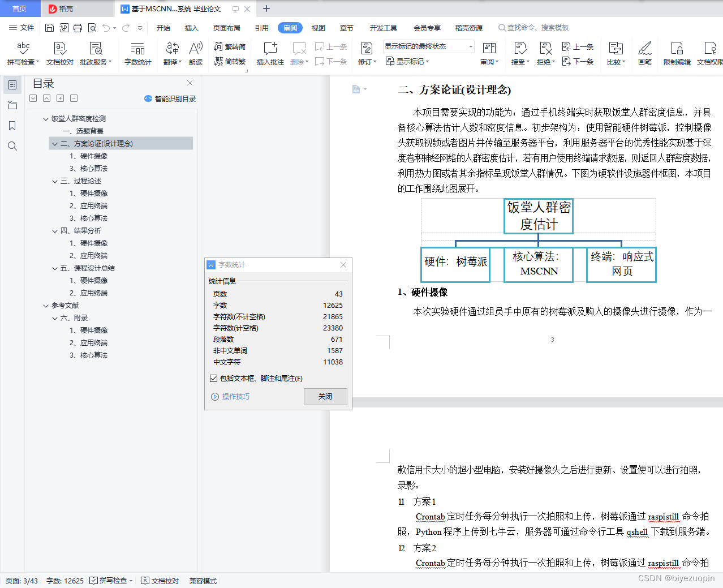Open 限制编辑 restrict editing panel
The image size is (723, 588).
(677, 54)
